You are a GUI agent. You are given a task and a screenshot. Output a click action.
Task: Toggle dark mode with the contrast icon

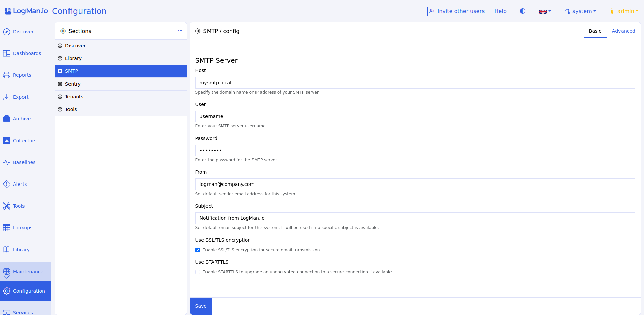tap(522, 11)
